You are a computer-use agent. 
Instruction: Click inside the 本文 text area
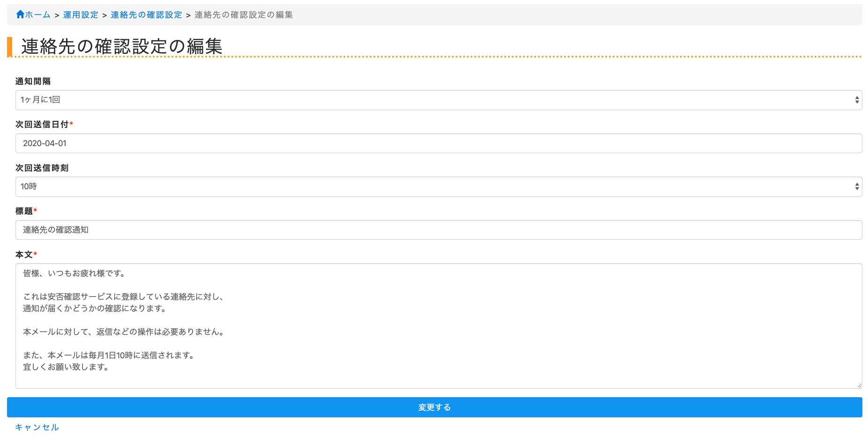438,326
